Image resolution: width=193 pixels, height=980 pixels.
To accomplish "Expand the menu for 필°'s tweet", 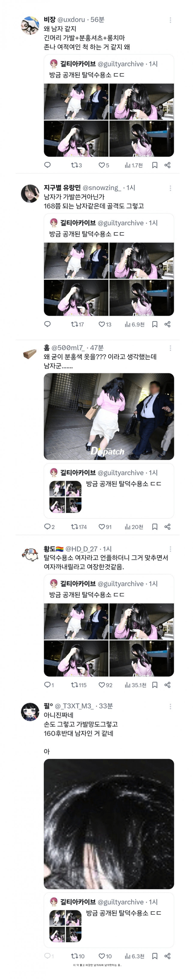I will tap(170, 706).
